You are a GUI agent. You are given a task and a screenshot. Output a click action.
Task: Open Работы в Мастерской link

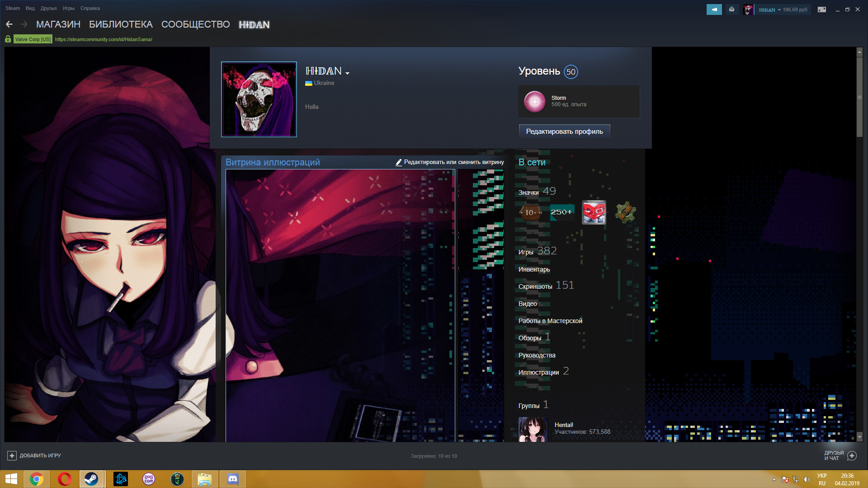pos(550,321)
